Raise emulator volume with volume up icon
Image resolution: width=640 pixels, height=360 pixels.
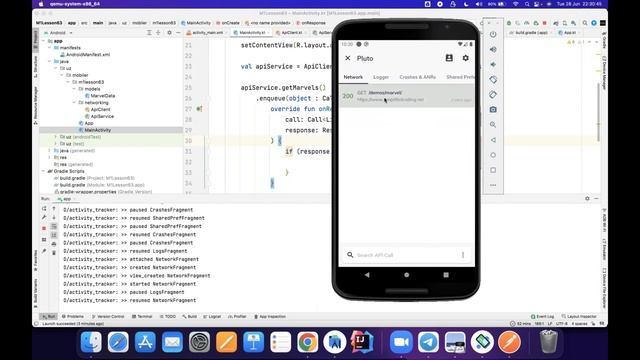(493, 49)
